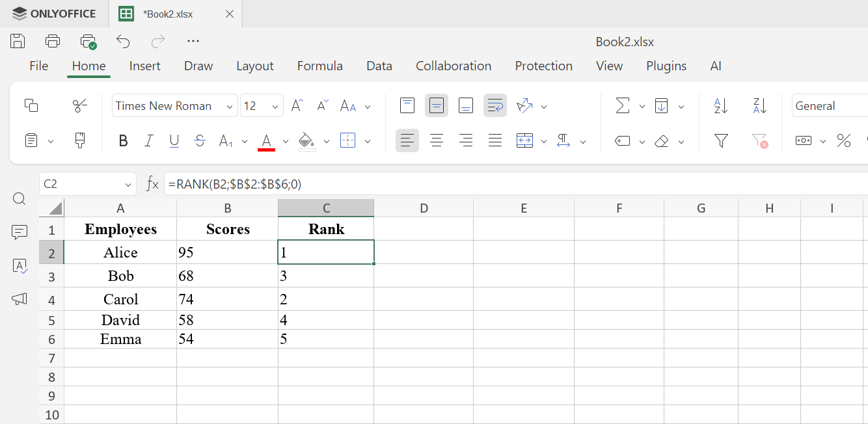
Task: Toggle Bold formatting
Action: click(123, 141)
